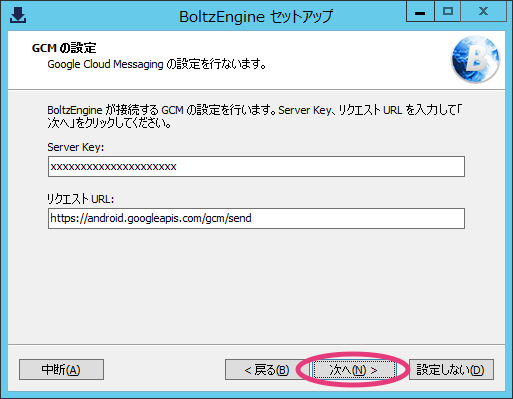Focus the Server Key input field
Image resolution: width=513 pixels, height=399 pixels.
point(256,166)
